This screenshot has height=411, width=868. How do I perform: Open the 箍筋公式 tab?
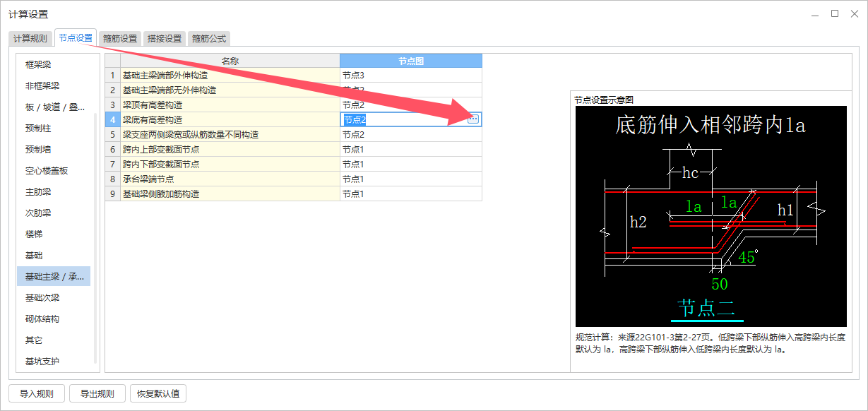209,39
